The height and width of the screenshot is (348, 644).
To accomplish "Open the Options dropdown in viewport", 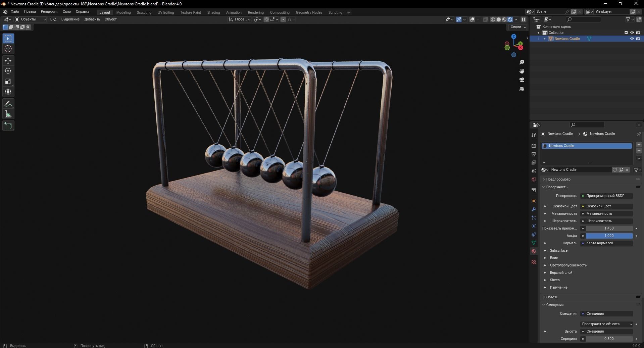I will (x=518, y=27).
